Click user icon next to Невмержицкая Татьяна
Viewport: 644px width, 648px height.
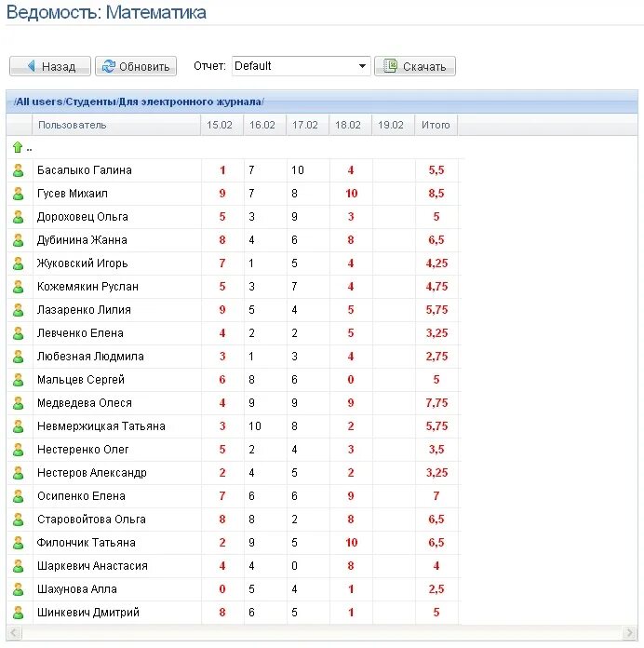(19, 426)
